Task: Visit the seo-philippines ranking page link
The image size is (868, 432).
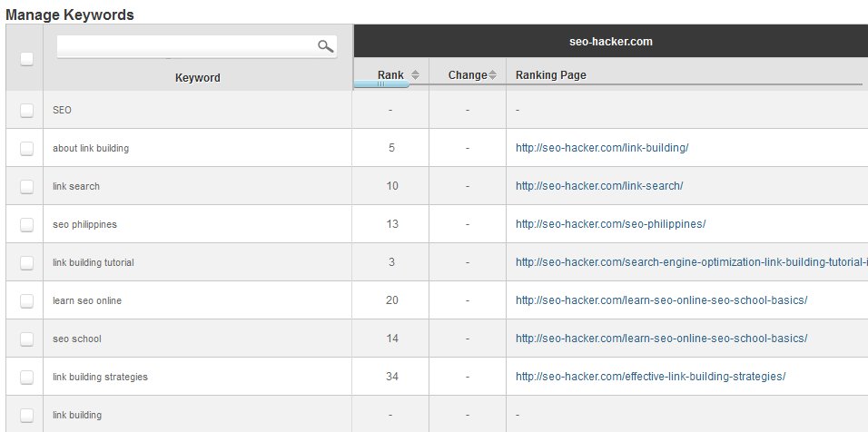Action: [610, 224]
